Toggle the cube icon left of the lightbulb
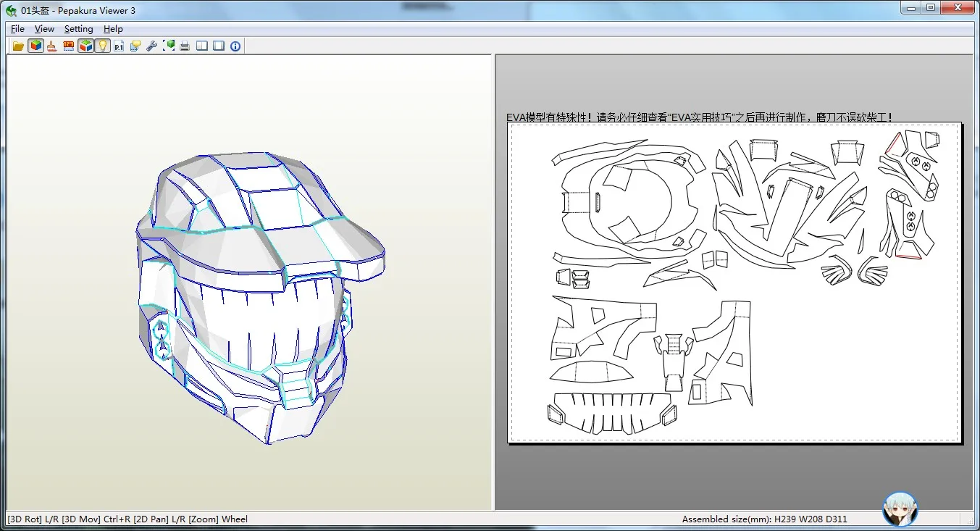The image size is (980, 531). tap(86, 46)
